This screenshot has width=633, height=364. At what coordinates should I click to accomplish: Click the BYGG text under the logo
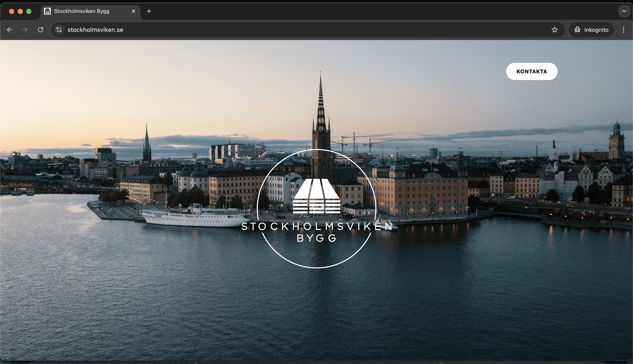316,238
